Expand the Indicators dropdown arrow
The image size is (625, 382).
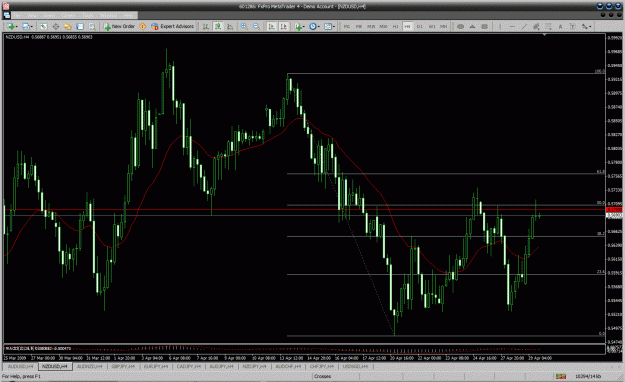304,27
